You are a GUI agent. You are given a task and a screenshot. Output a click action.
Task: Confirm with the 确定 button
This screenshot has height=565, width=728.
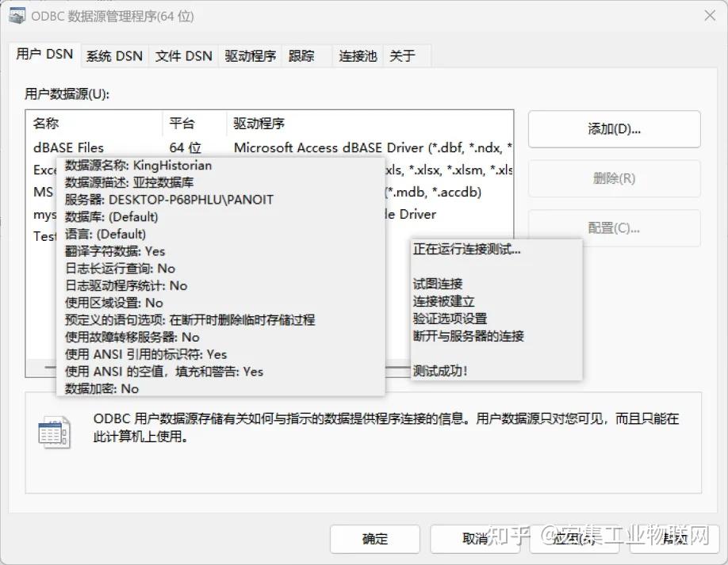tap(374, 539)
